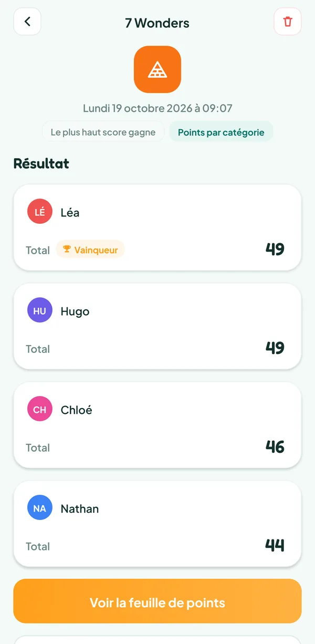Tap Chloé's total score of 46
315x644 pixels.
coord(275,446)
